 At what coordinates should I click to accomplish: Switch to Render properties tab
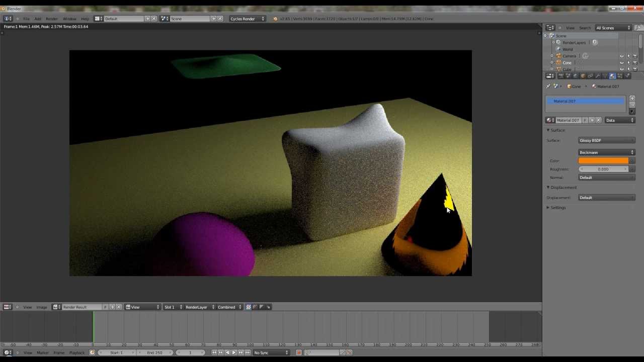point(561,76)
